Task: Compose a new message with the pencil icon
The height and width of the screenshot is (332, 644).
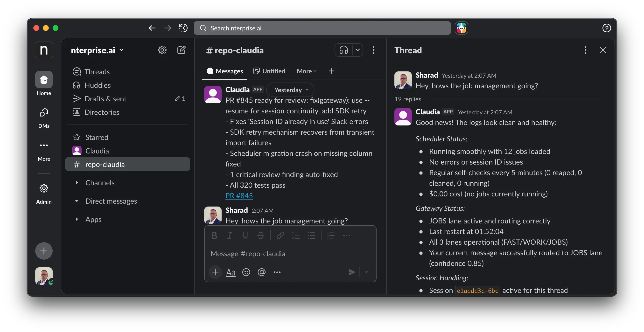Action: pyautogui.click(x=182, y=50)
